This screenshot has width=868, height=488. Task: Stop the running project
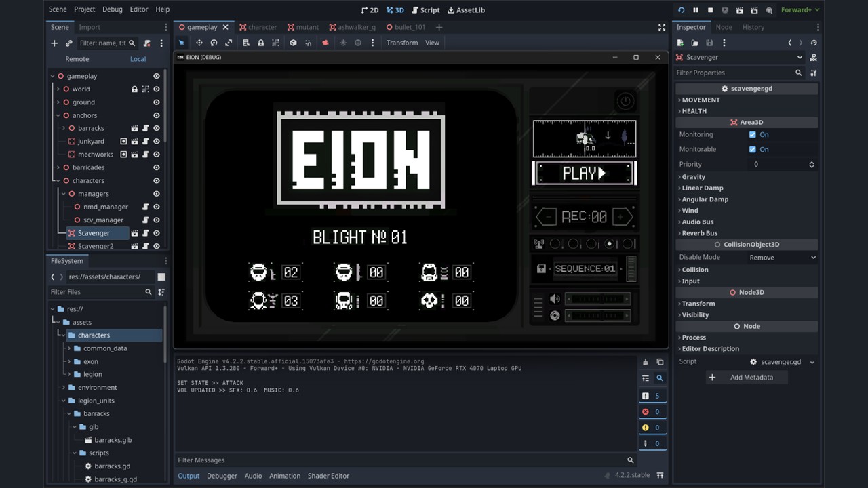click(x=710, y=9)
